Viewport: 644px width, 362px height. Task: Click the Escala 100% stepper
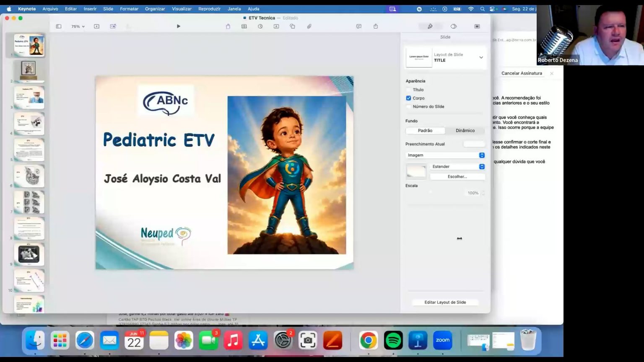point(483,193)
